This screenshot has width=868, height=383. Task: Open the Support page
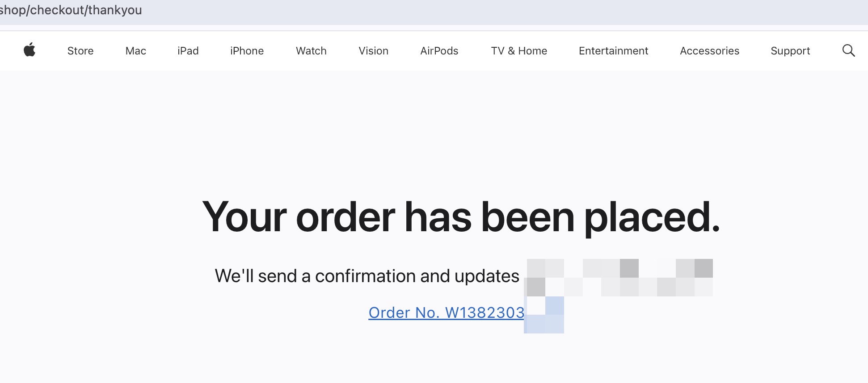click(x=790, y=51)
